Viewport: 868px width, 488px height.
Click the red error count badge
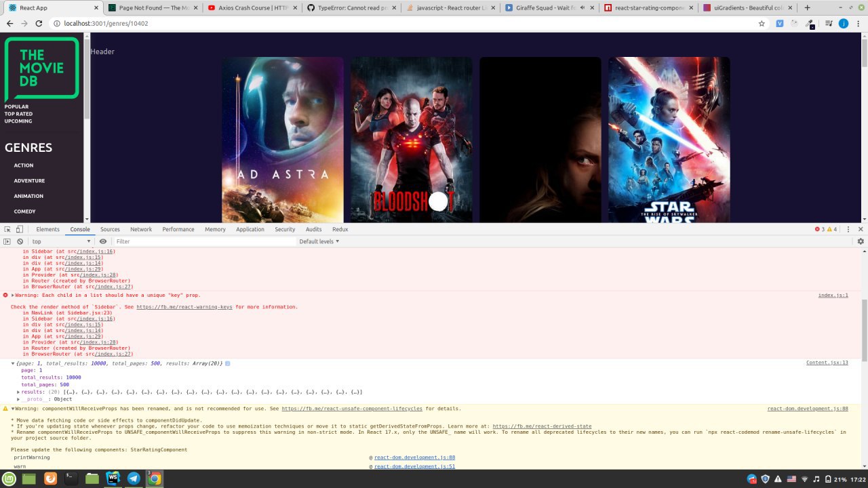pos(821,229)
